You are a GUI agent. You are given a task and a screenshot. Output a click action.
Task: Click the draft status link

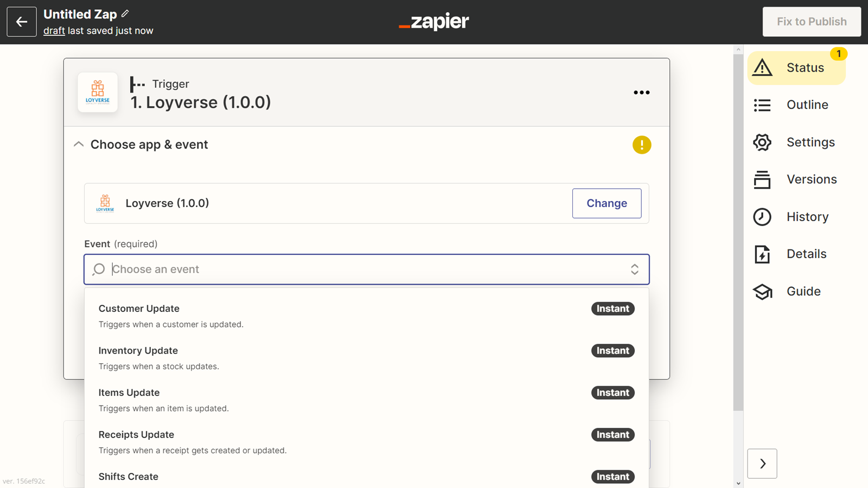[x=54, y=31]
